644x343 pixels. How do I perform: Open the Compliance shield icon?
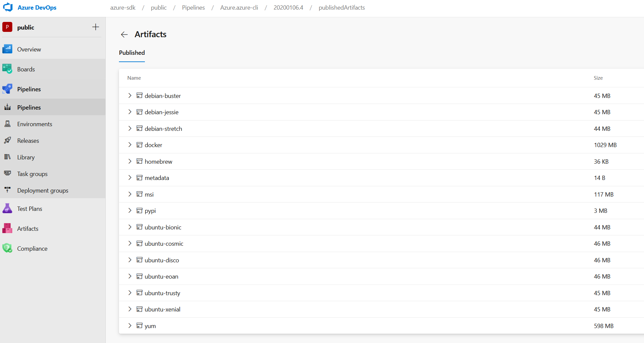(7, 248)
